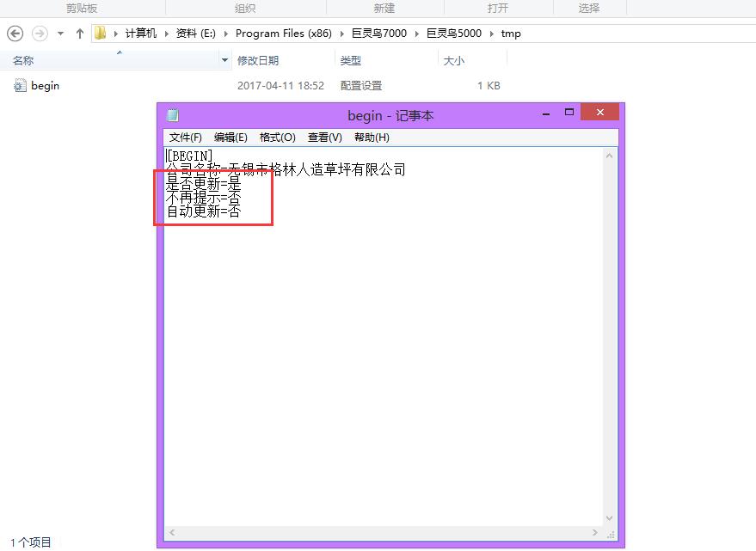The width and height of the screenshot is (756, 551).
Task: Open the 格式(O) menu in Notepad
Action: click(x=277, y=138)
